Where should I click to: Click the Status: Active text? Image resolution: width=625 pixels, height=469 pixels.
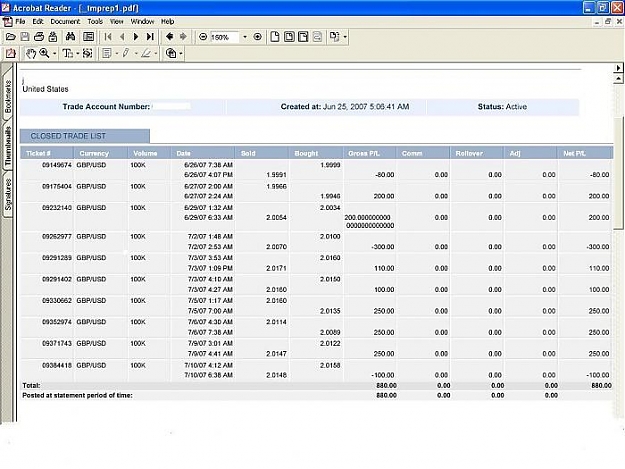(502, 106)
